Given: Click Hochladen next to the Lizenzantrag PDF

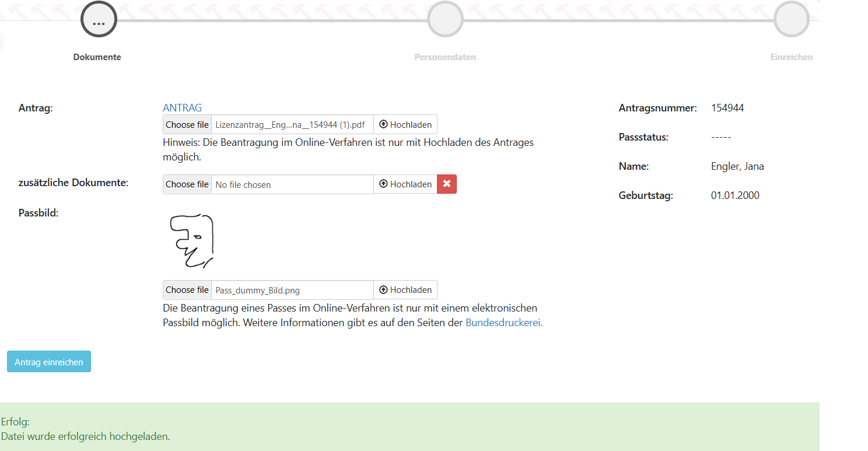Looking at the screenshot, I should pos(405,125).
